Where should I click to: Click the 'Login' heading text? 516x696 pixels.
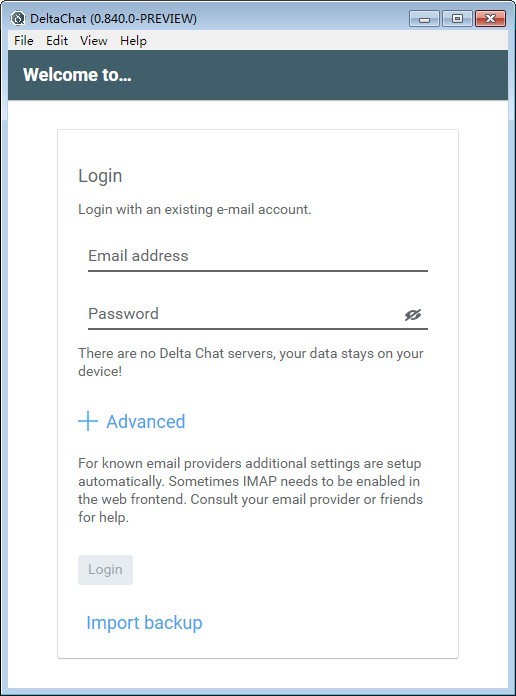[x=100, y=176]
